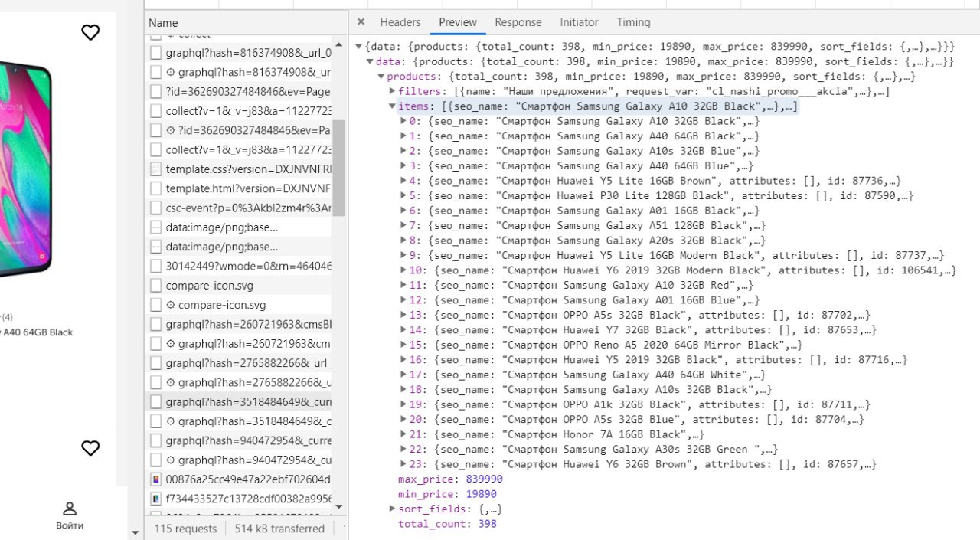The height and width of the screenshot is (540, 980).
Task: Select item 12 Samsung Galaxy A01 16GB Blue
Action: 585,300
